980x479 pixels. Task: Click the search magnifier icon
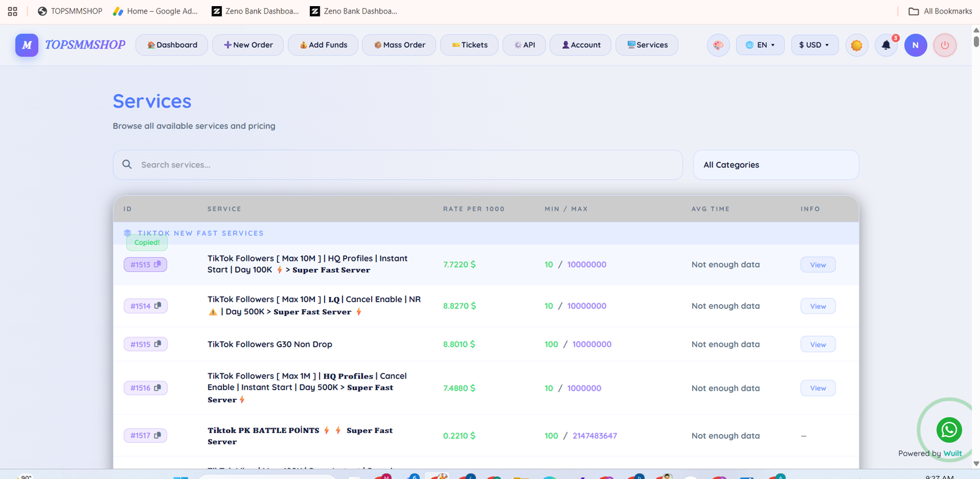[127, 164]
